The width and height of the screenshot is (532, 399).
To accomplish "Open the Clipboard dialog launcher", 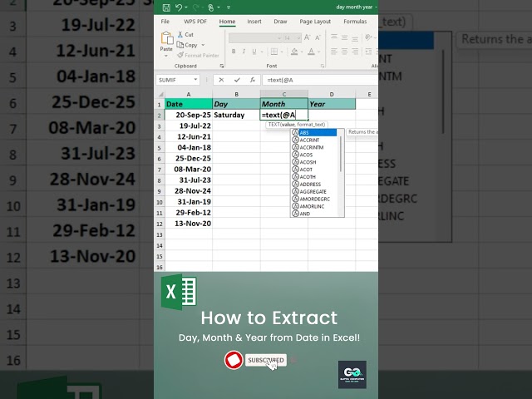I will pos(222,66).
